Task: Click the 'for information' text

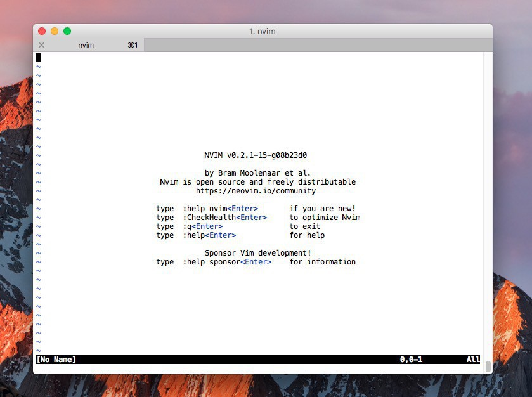Action: click(x=322, y=262)
